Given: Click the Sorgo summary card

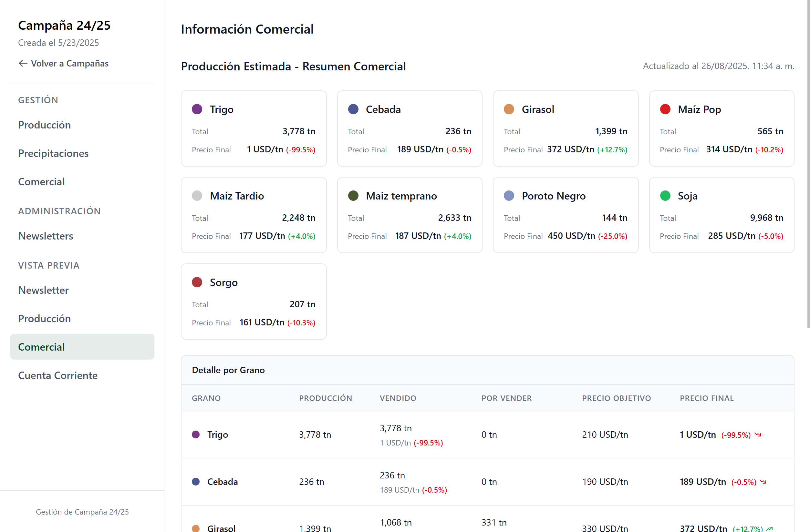Looking at the screenshot, I should (x=254, y=302).
